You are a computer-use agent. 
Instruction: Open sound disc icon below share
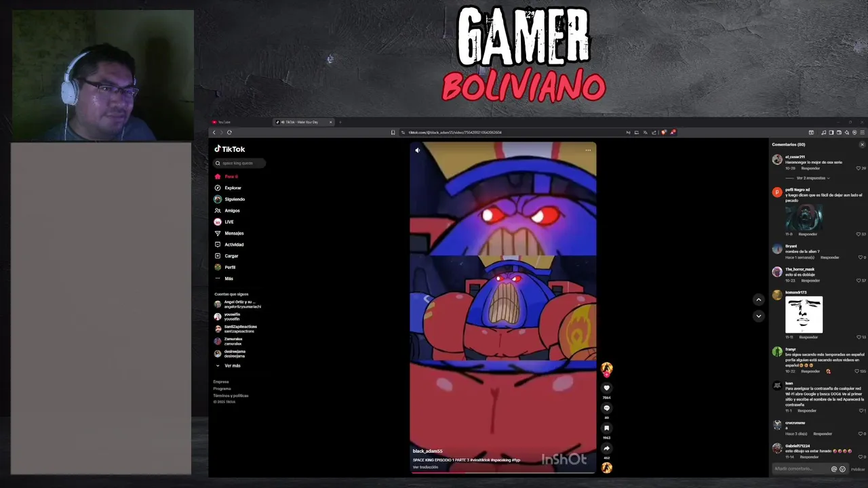[607, 467]
